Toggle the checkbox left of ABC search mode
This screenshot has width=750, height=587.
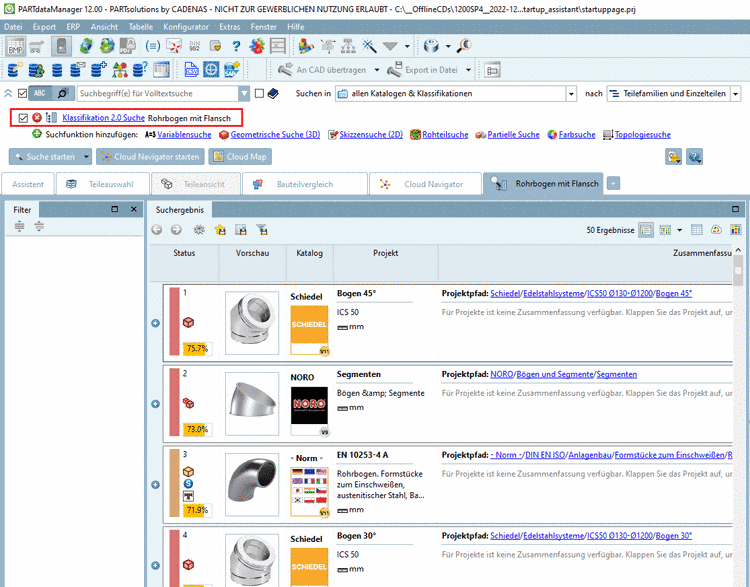pos(22,93)
